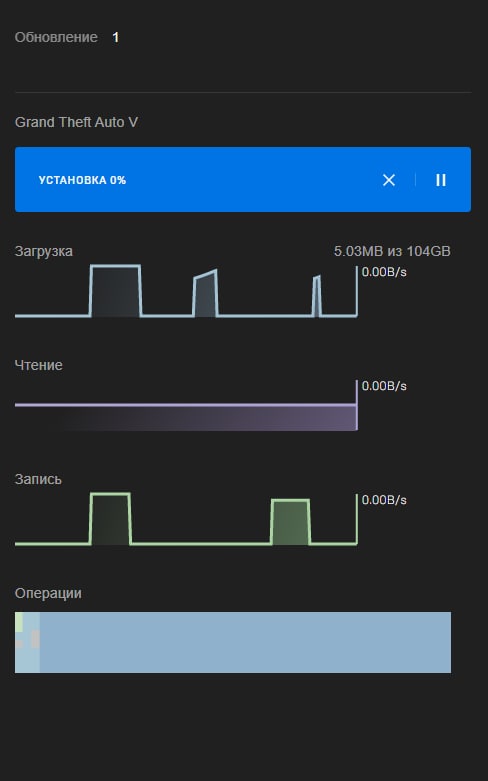Open the Обновление section header
Viewport: 488px width, 781px height.
(x=56, y=37)
